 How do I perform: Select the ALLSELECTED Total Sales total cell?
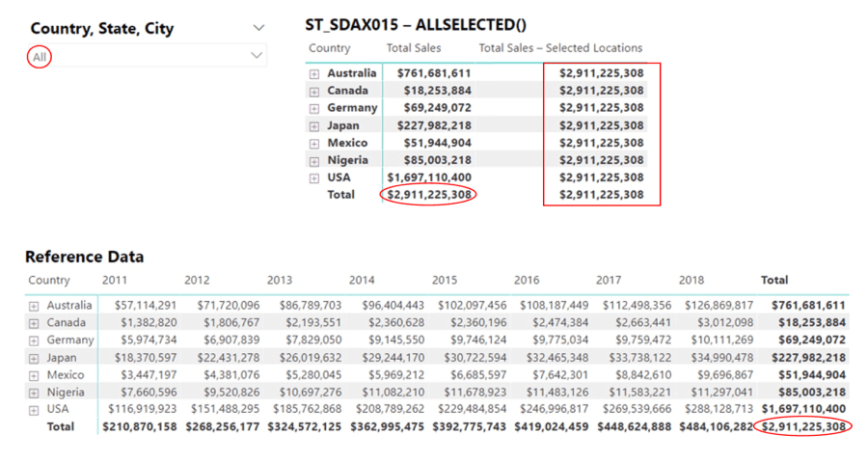click(428, 195)
